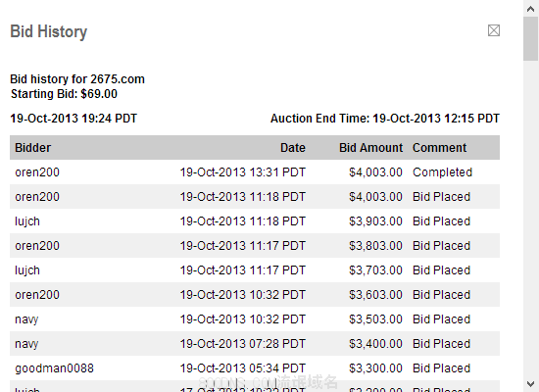Screen dimensions: 539x392
Task: Click oren200 in the $3,603.00 row
Action: point(37,295)
